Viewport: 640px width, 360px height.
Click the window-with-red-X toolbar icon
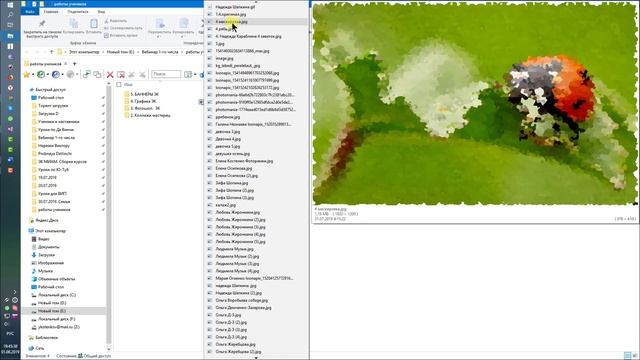tap(121, 74)
